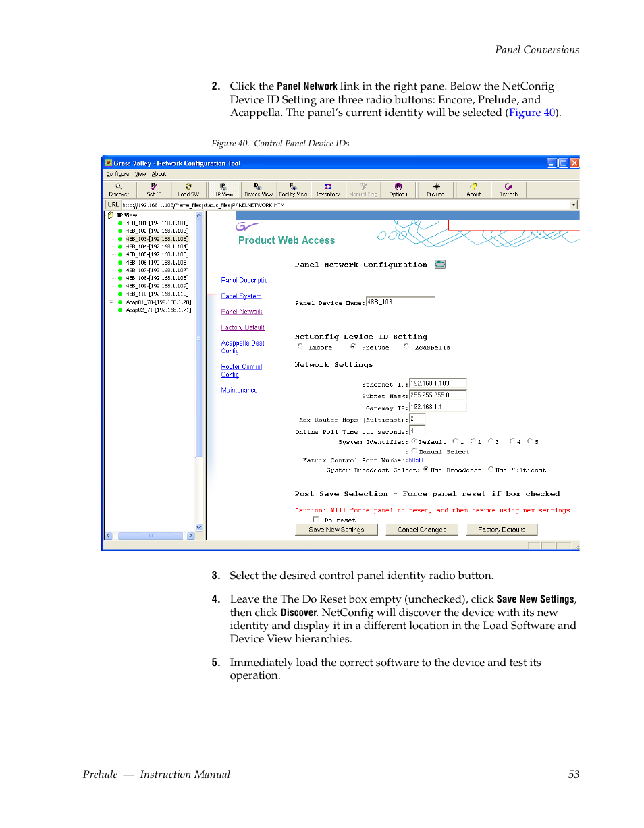The image size is (644, 828).
Task: Select 48B_103 in the IP View tree
Action: coord(157,239)
